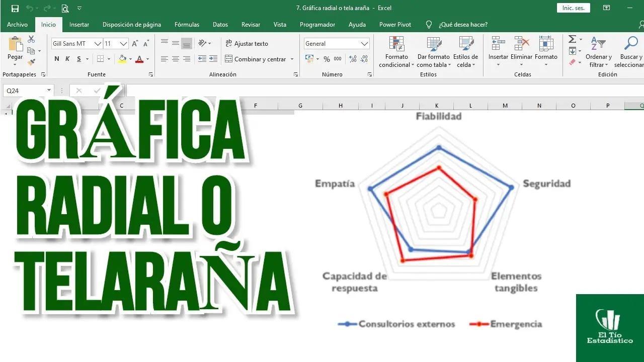
Task: Open the font name dropdown
Action: click(x=98, y=43)
